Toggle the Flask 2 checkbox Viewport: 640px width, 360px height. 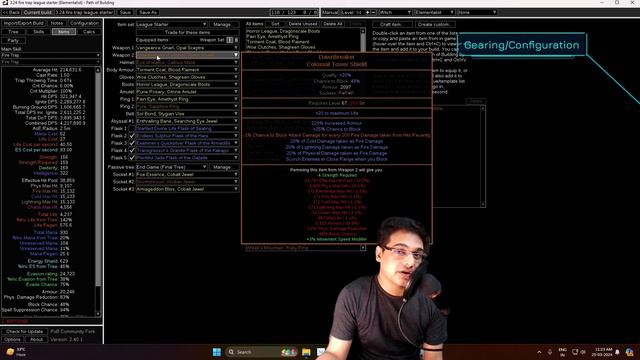point(131,136)
